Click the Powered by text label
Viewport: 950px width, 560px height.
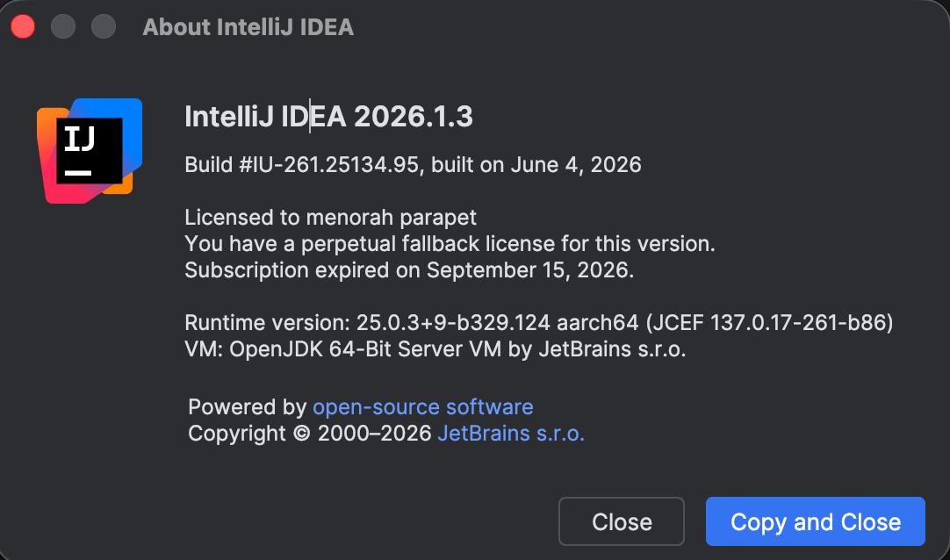[248, 406]
